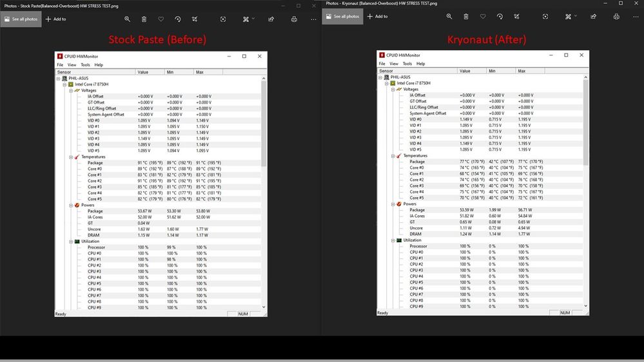Collapse Powers group in Stock Paste HWMonitor

pos(71,205)
